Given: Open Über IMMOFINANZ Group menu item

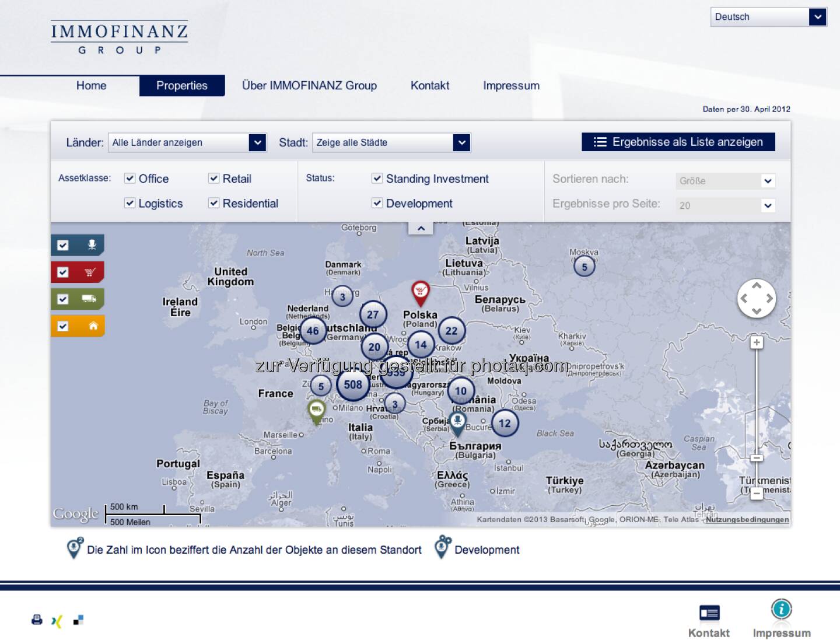Looking at the screenshot, I should coord(309,86).
